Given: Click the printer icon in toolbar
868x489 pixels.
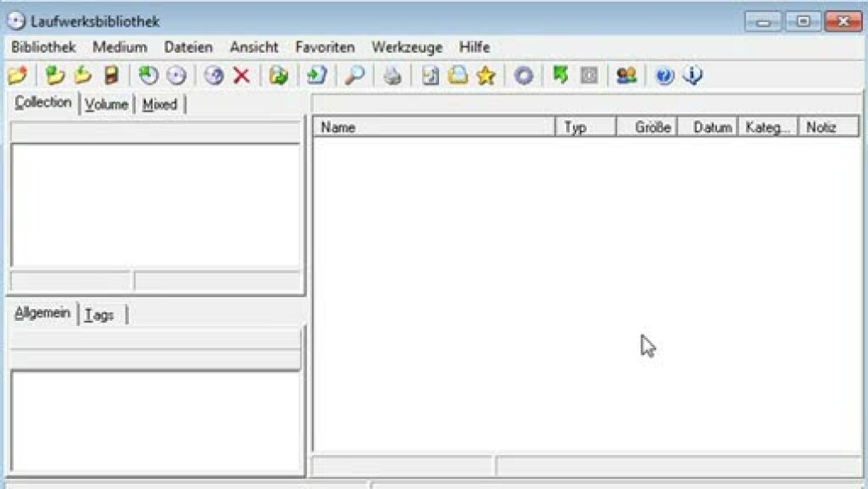Looking at the screenshot, I should tap(392, 76).
